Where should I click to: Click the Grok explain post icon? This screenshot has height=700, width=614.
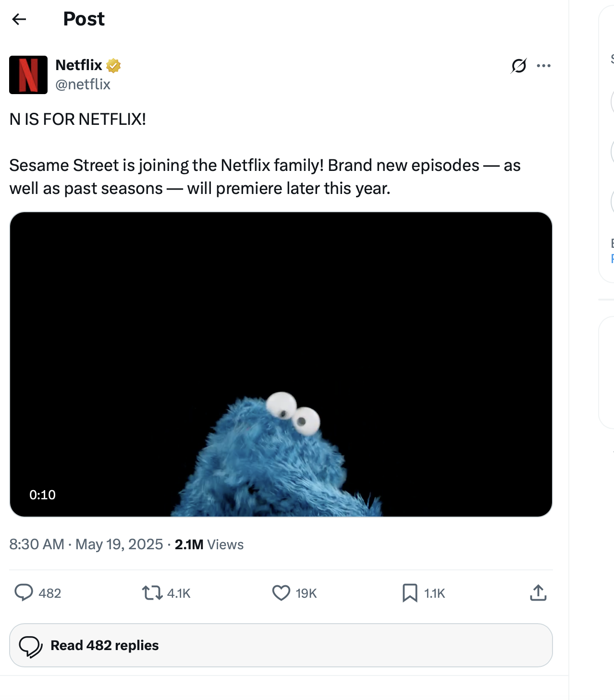pyautogui.click(x=519, y=66)
